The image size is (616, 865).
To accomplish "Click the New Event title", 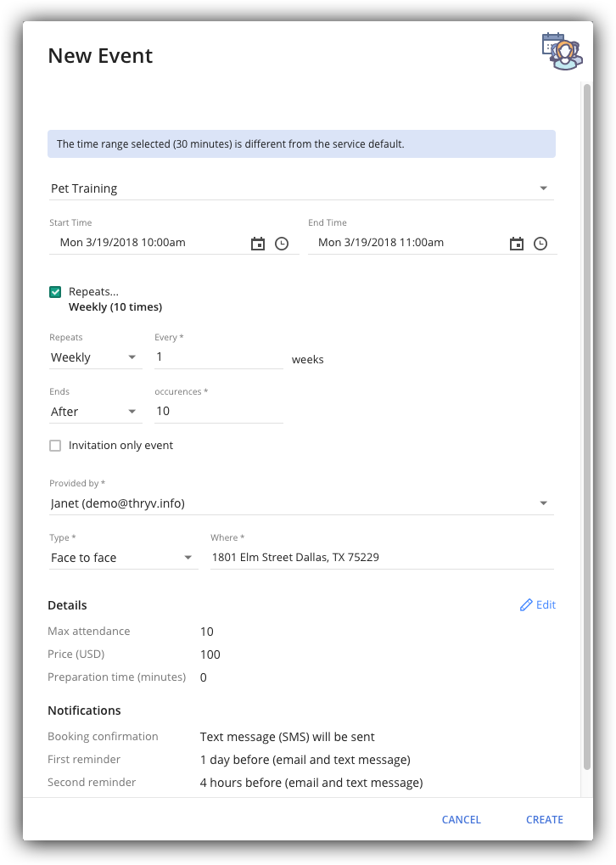I will [100, 56].
